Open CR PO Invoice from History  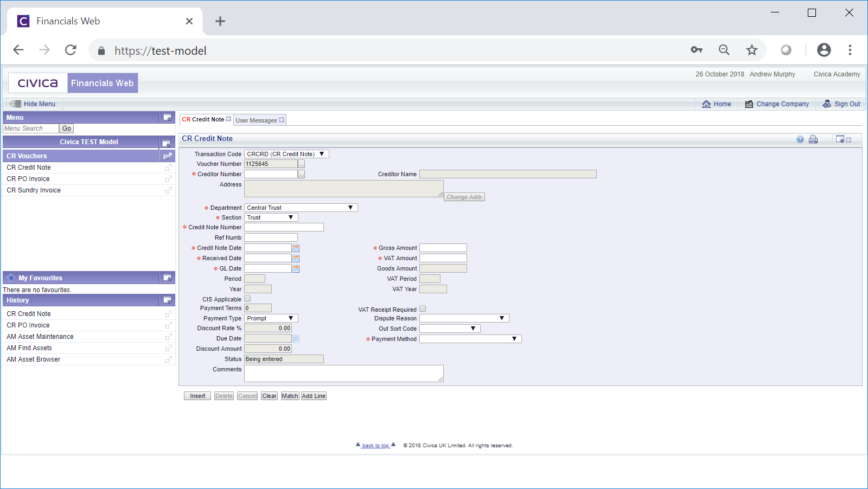pyautogui.click(x=28, y=325)
